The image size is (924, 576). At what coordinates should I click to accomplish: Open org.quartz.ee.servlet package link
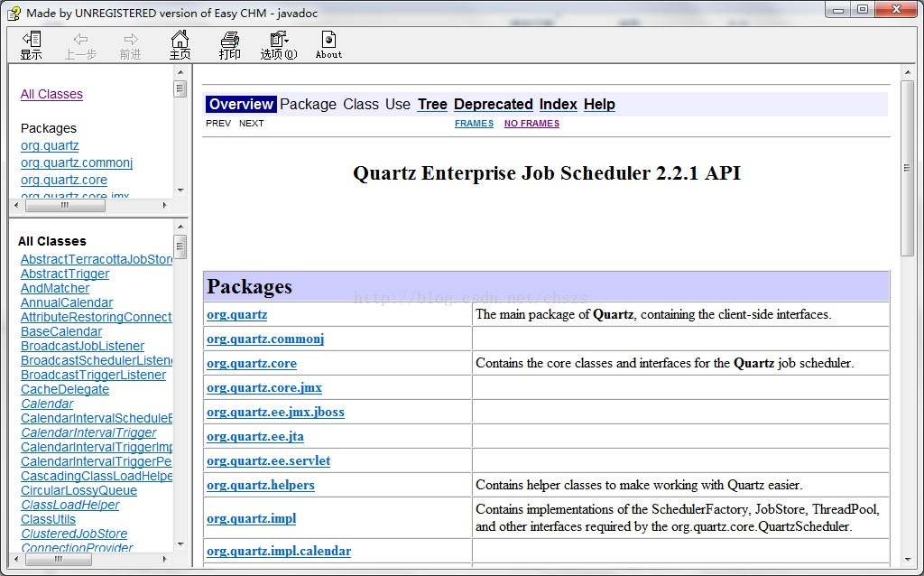[268, 461]
